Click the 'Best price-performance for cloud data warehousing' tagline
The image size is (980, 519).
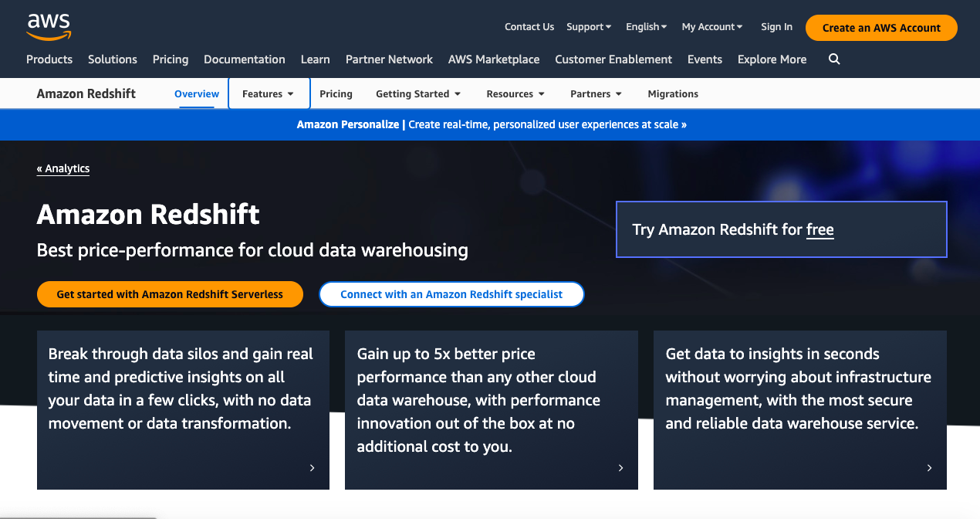pos(252,250)
